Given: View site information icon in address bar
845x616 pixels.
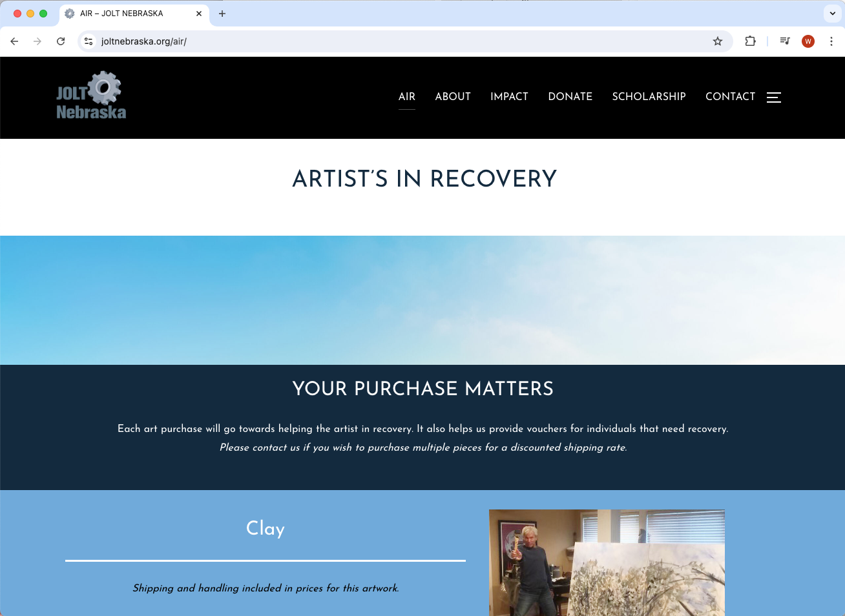Looking at the screenshot, I should tap(89, 41).
